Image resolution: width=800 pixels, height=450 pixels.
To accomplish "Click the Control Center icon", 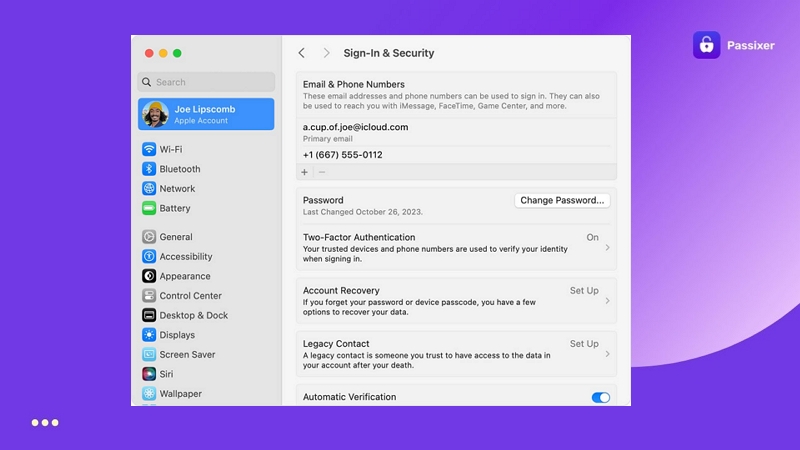I will click(x=149, y=295).
